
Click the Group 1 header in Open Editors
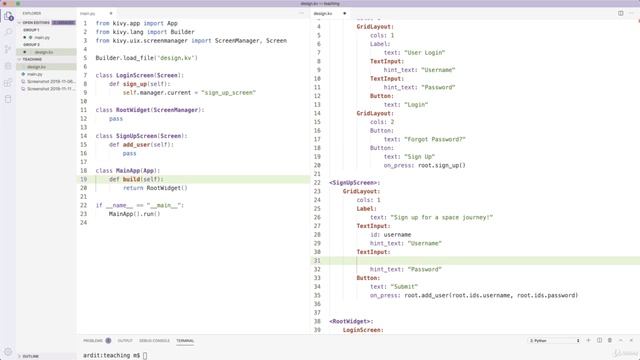(31, 30)
